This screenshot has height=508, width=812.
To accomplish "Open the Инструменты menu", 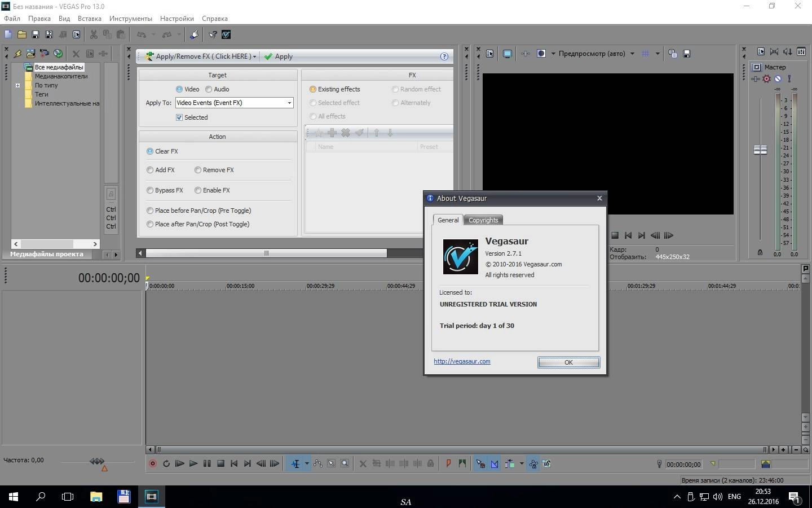I will pos(131,19).
